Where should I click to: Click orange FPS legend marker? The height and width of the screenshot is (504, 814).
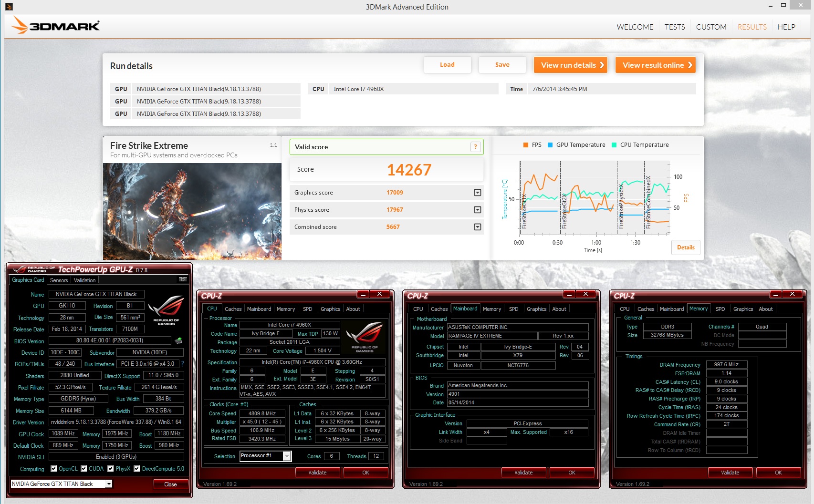tap(525, 145)
